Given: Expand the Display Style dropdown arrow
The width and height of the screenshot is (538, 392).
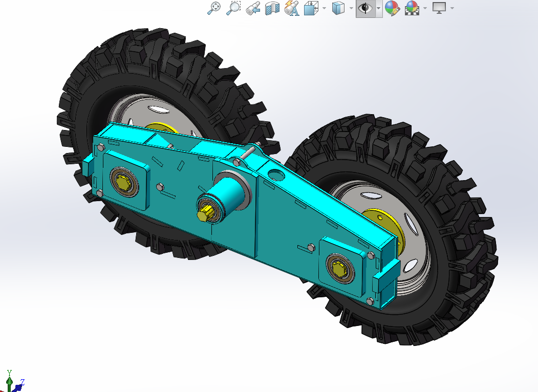Looking at the screenshot, I should 351,8.
